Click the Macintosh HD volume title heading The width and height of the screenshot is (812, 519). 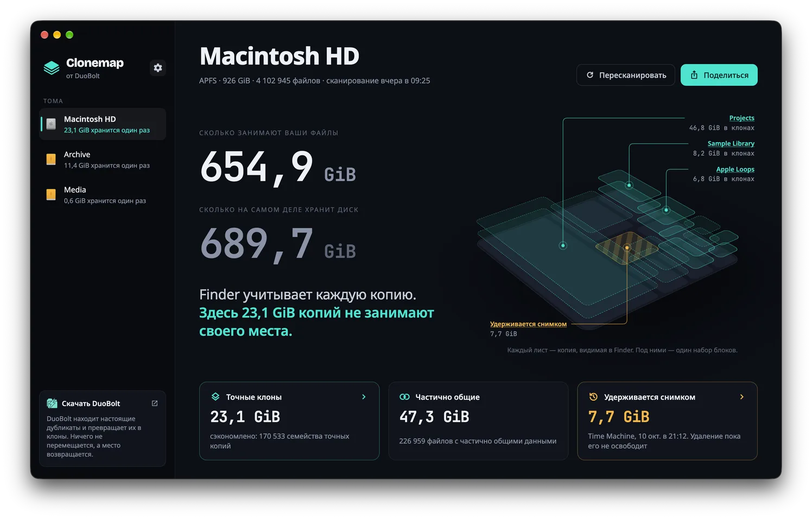280,56
